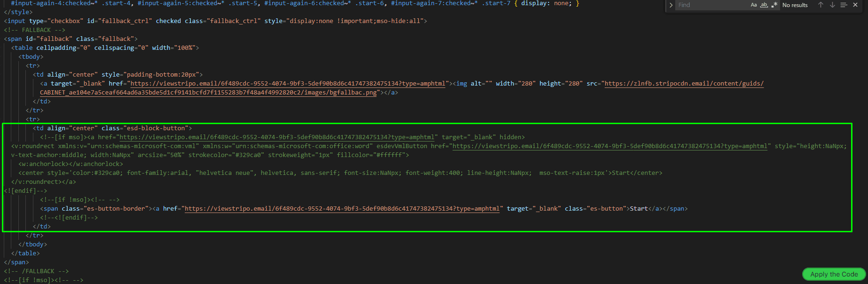Click the closing /FALLBACK comment line
The image size is (868, 284).
36,271
